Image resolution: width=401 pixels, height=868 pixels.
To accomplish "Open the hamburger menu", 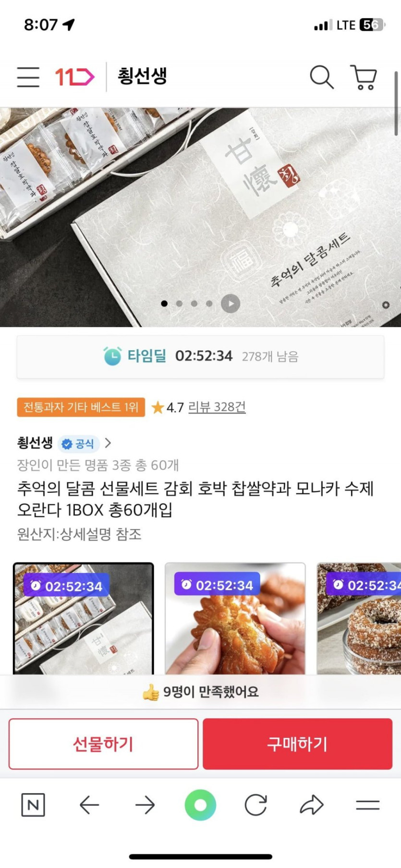I will click(x=28, y=77).
